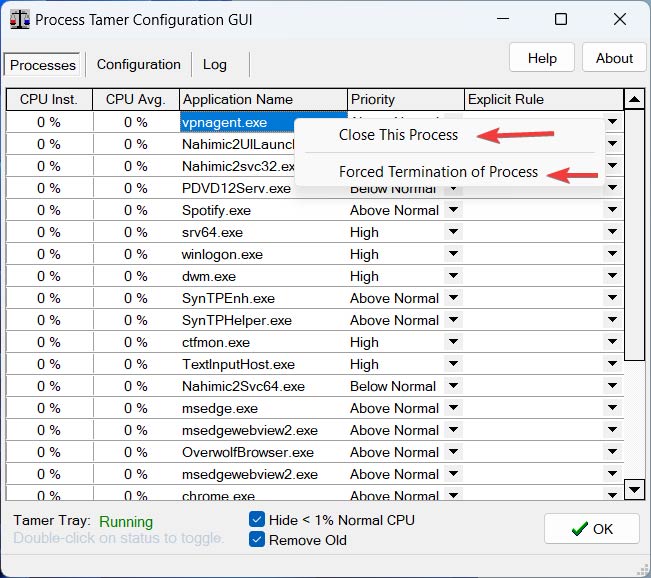Screen dimensions: 651x578
Task: Select Forced Termination of Process
Action: [438, 172]
